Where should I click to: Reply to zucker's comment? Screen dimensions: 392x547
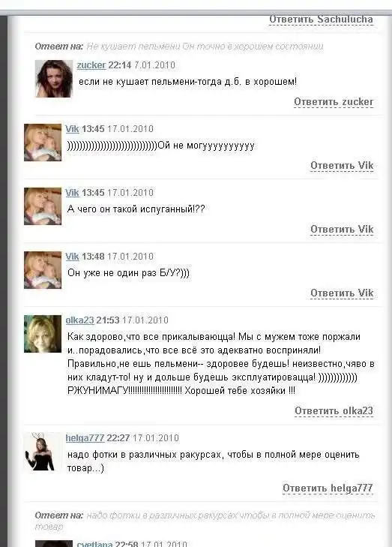(x=334, y=102)
